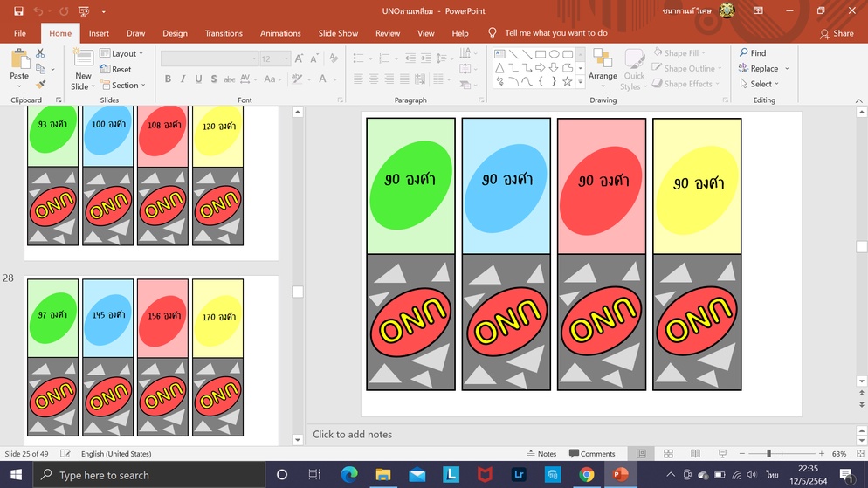Open Lightroom from taskbar
868x488 pixels.
[x=519, y=475]
